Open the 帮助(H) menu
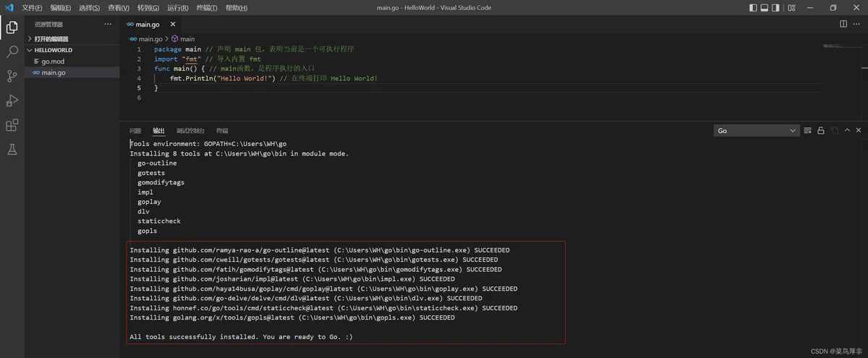The image size is (868, 358). click(236, 8)
